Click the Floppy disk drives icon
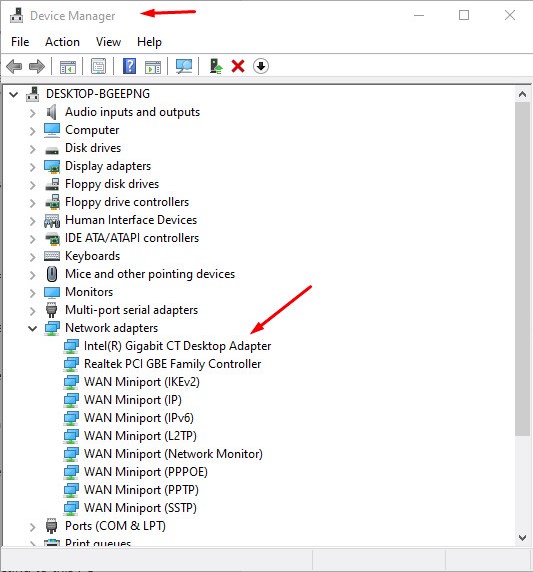Screen dimensions: 533x572 tap(52, 184)
